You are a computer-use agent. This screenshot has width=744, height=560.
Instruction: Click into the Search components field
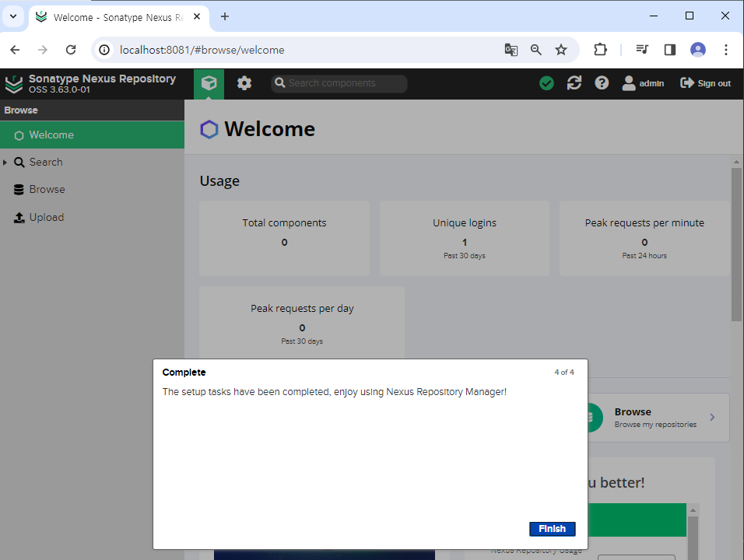point(339,83)
